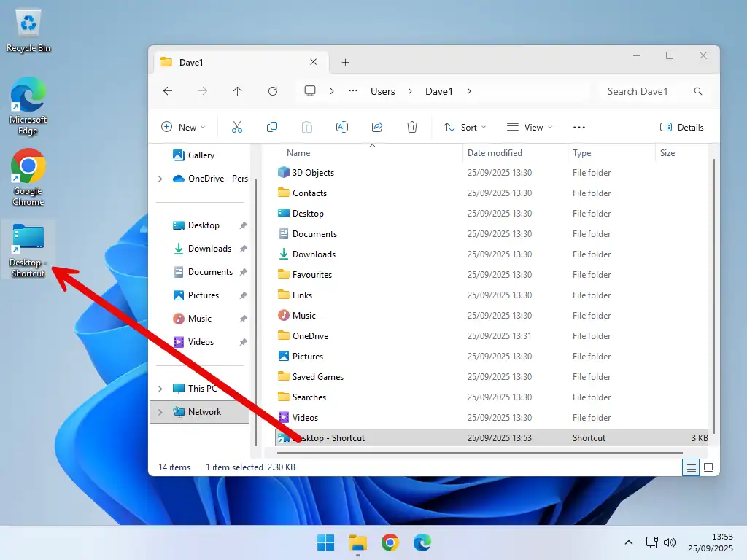The image size is (747, 560).
Task: Click the Search Dave1 field
Action: tap(654, 91)
